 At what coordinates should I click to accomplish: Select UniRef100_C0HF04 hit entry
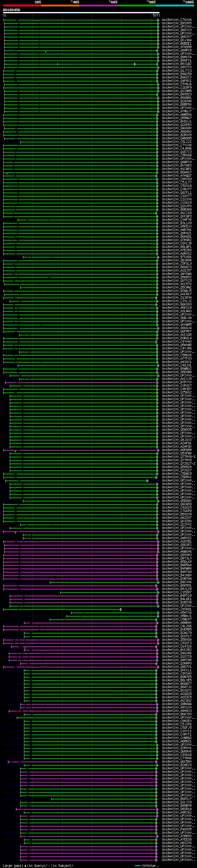click(x=177, y=220)
